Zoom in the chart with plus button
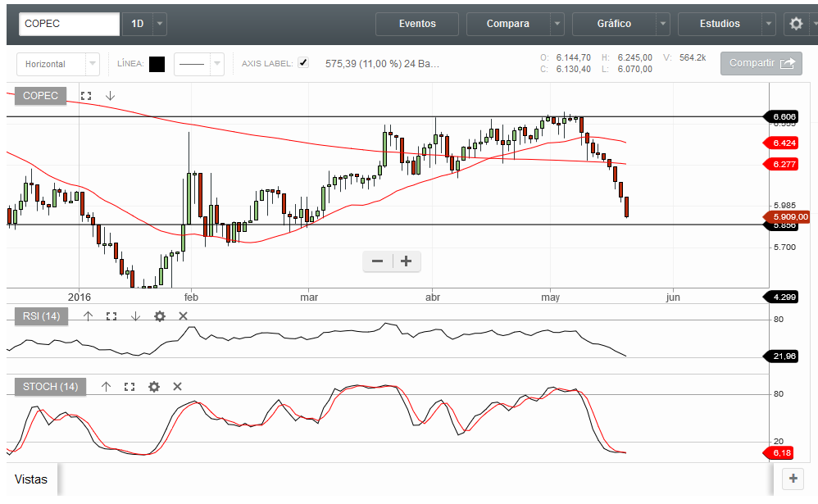Viewport: 818px width, 504px height. point(406,261)
